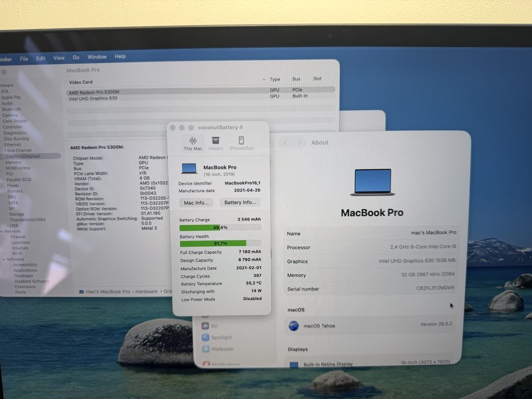Open Wallpaper settings in sidebar
532x399 pixels.
[218, 349]
